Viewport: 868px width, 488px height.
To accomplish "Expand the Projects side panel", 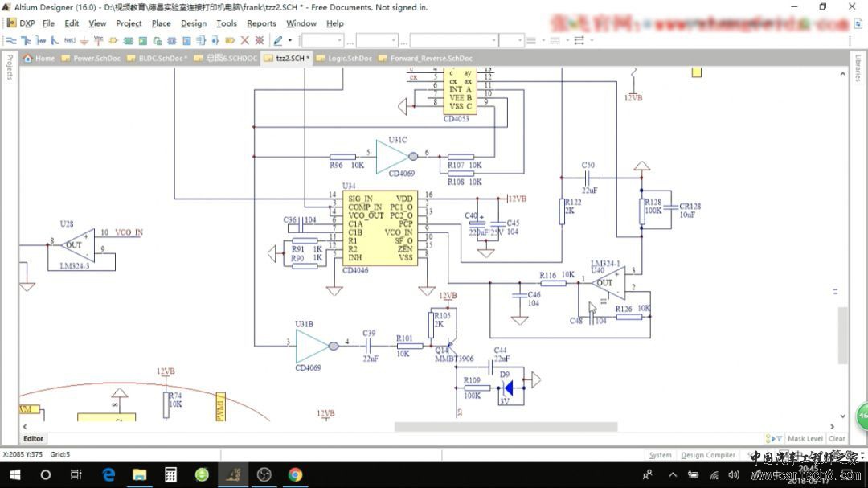I will click(x=10, y=67).
